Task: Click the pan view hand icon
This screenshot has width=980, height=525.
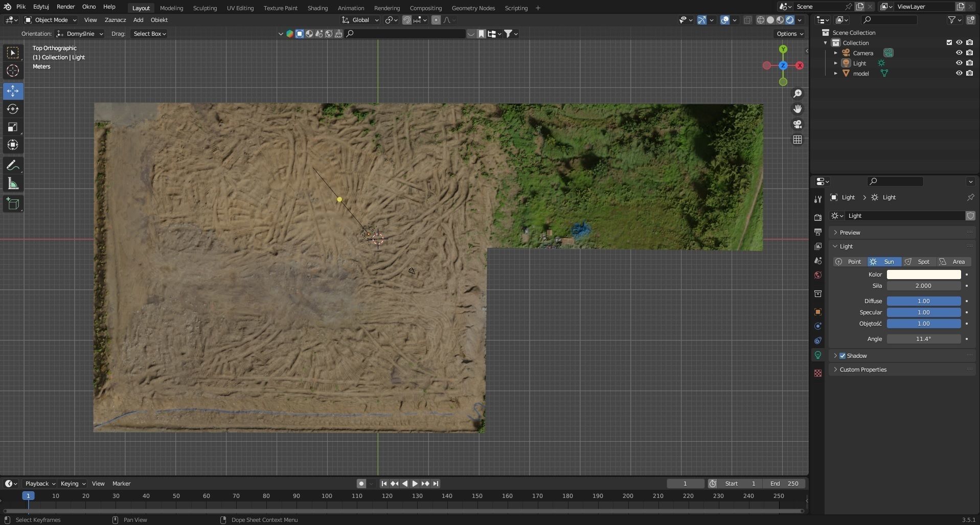Action: click(x=797, y=109)
